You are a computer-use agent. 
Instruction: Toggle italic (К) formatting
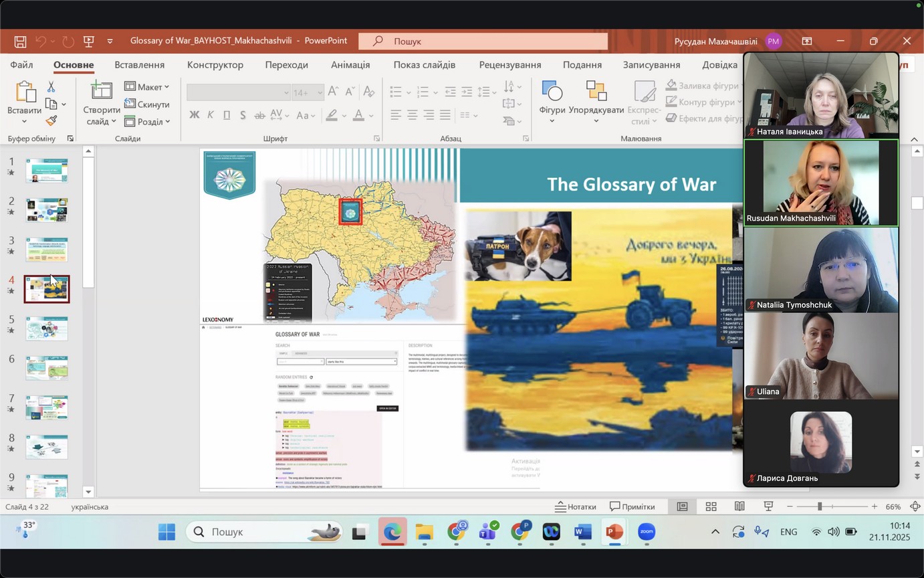(211, 115)
